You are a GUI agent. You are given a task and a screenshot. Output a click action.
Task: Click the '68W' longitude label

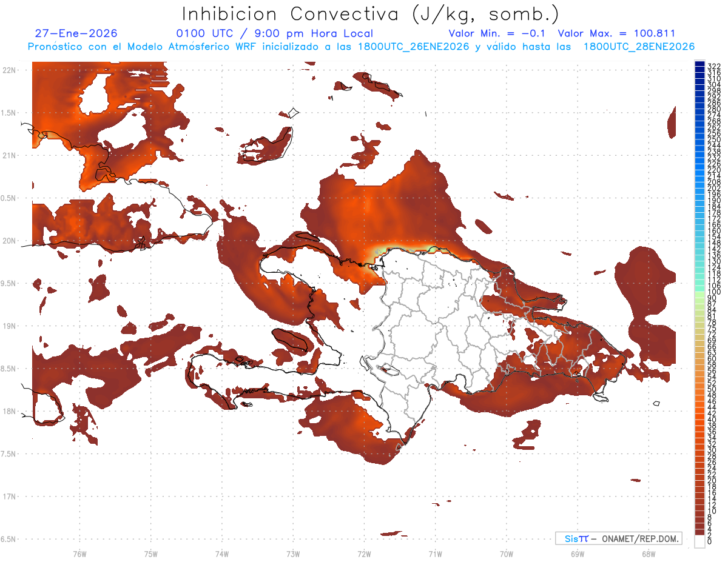(x=649, y=554)
